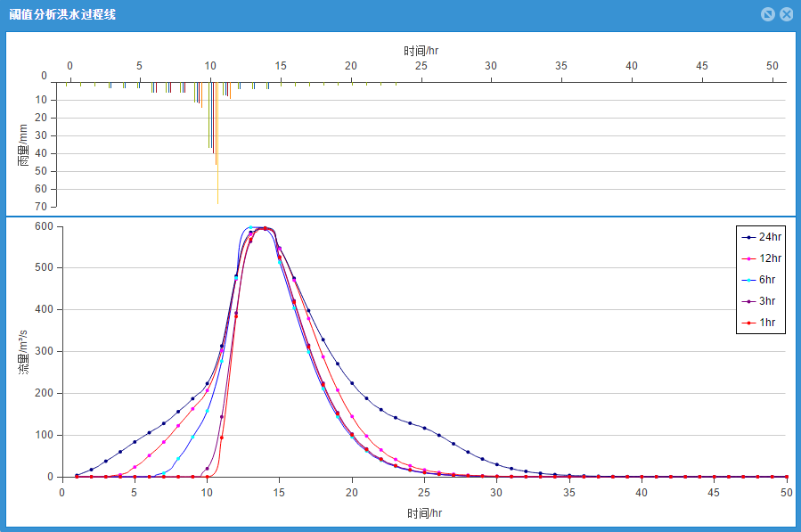
Task: Click the 24hr legend line marker
Action: coord(748,237)
